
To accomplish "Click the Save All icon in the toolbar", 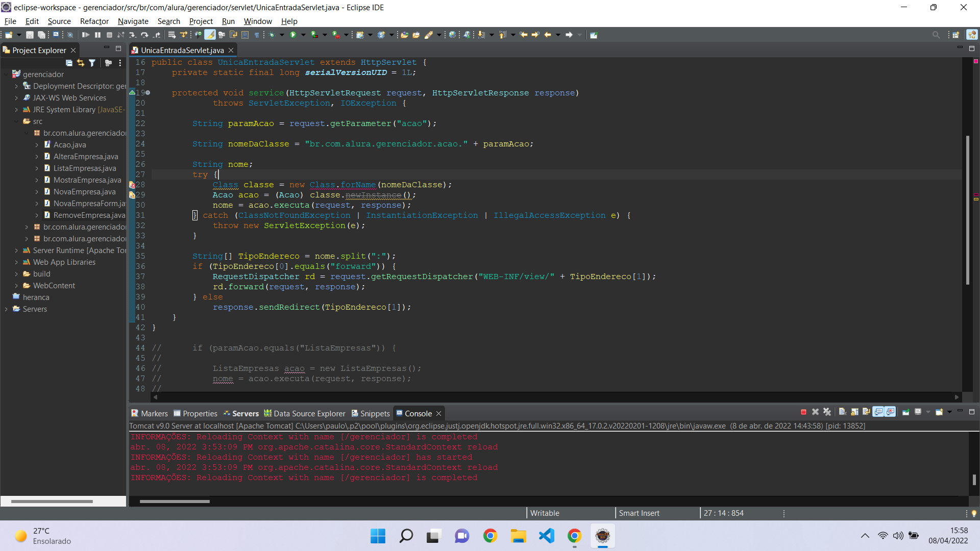I will tap(41, 35).
